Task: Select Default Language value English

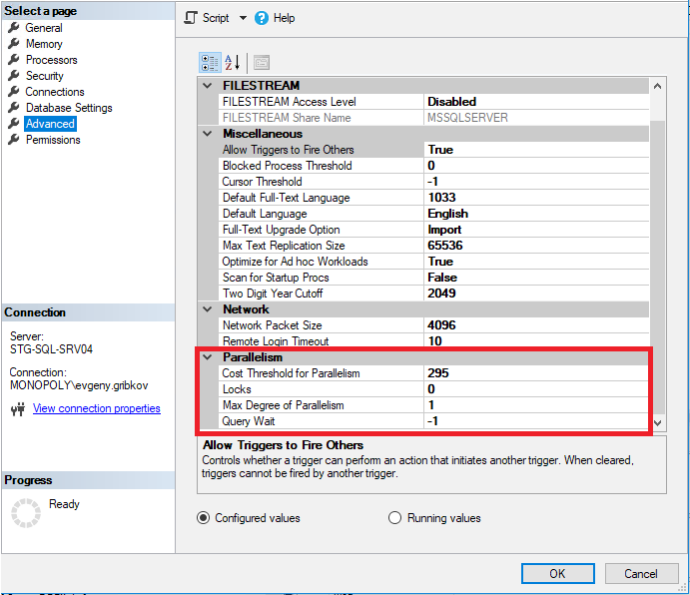Action: [536, 213]
